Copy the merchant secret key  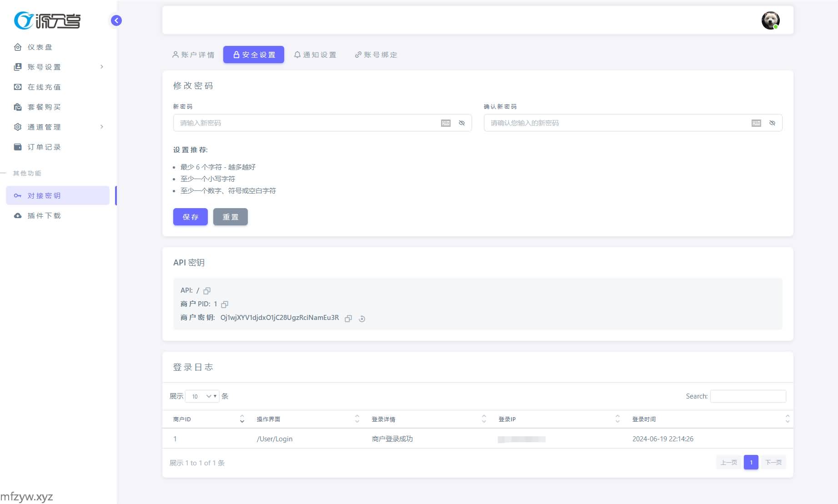coord(348,319)
